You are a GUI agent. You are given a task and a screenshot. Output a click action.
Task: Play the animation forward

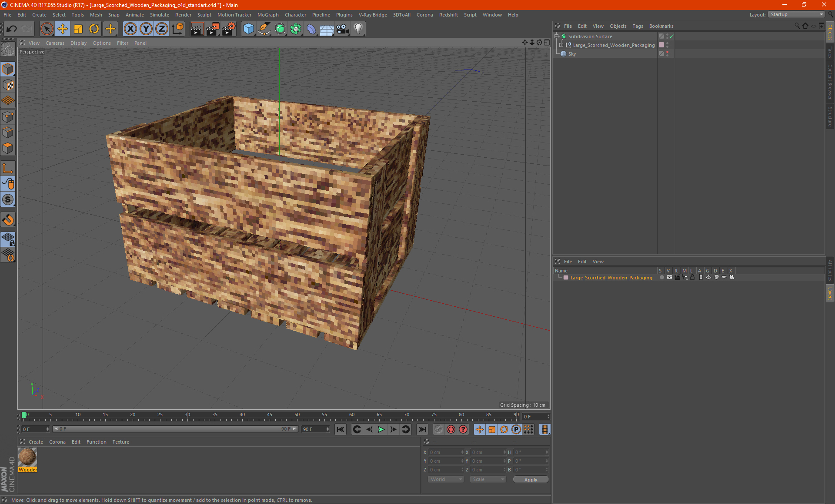coord(381,429)
